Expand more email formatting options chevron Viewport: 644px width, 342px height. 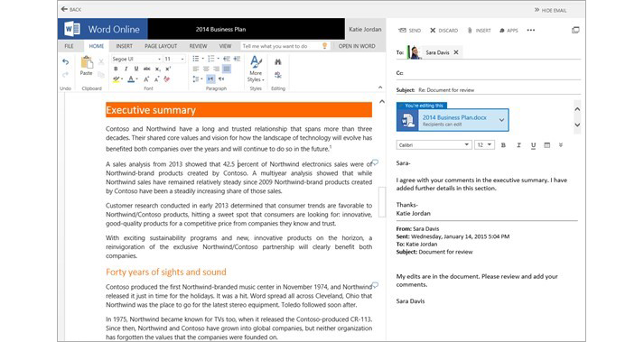(x=561, y=145)
